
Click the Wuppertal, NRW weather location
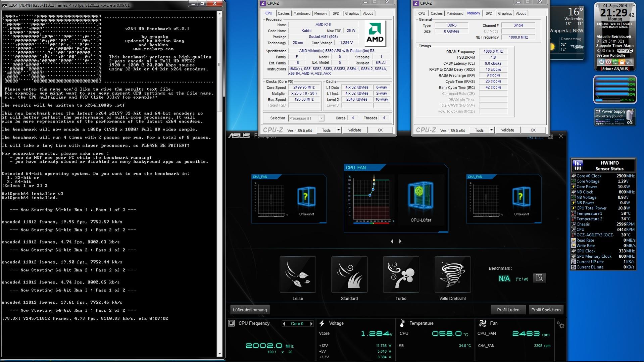[566, 31]
